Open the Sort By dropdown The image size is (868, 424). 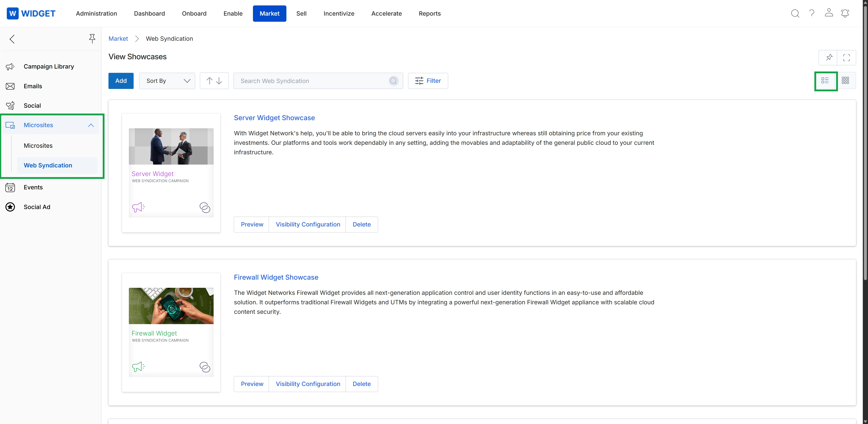pyautogui.click(x=167, y=81)
